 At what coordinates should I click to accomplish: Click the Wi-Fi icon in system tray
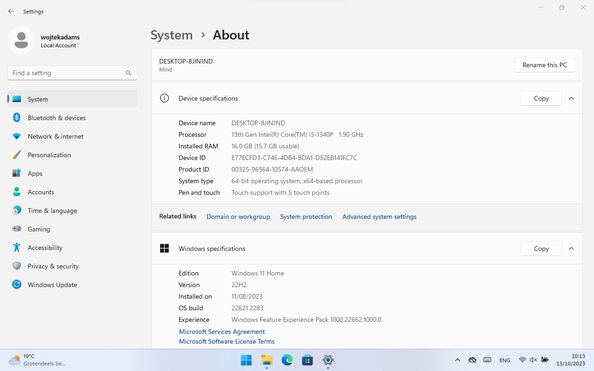pos(522,360)
